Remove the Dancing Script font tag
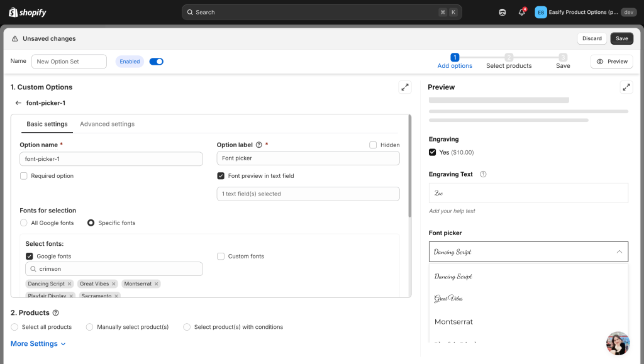The width and height of the screenshot is (644, 364). coord(69,284)
